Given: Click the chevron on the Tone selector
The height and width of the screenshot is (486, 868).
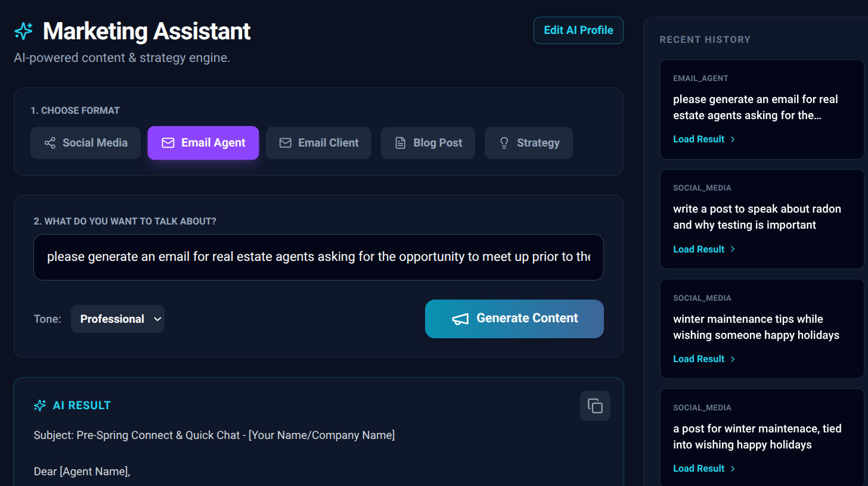Looking at the screenshot, I should click(158, 319).
